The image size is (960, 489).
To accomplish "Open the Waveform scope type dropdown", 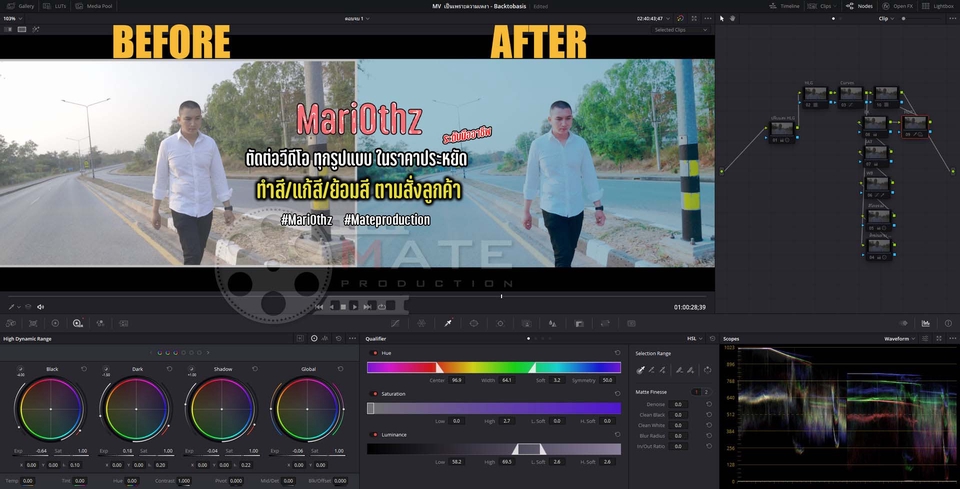I will click(x=899, y=338).
